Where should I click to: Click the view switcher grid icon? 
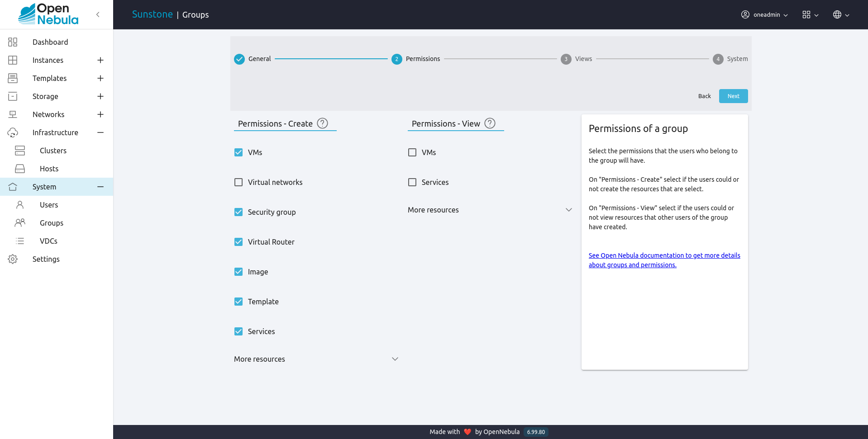[806, 14]
